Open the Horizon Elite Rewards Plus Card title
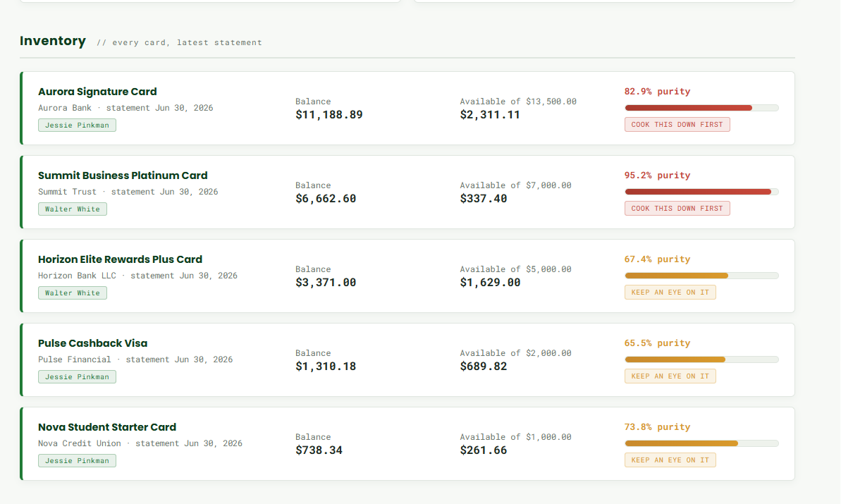 (x=120, y=259)
